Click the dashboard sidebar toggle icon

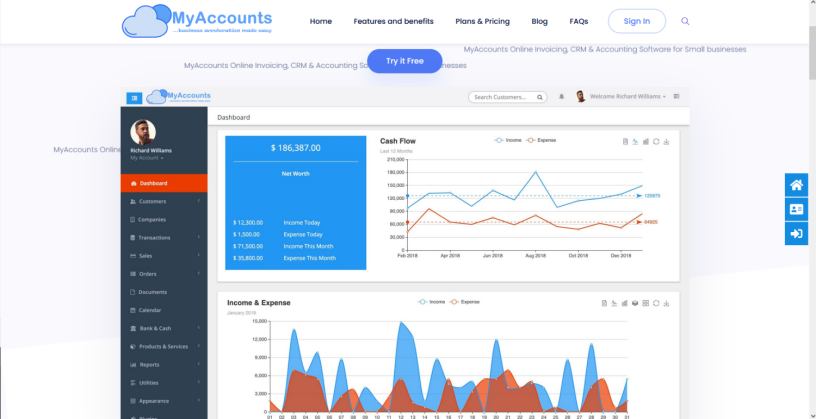point(134,97)
